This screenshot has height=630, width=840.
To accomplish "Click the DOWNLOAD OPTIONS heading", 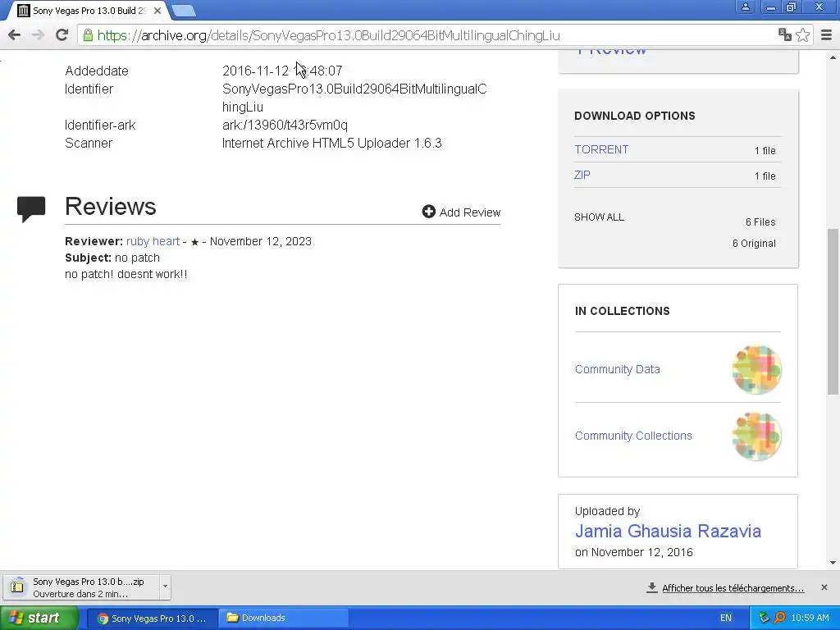I will pos(635,116).
